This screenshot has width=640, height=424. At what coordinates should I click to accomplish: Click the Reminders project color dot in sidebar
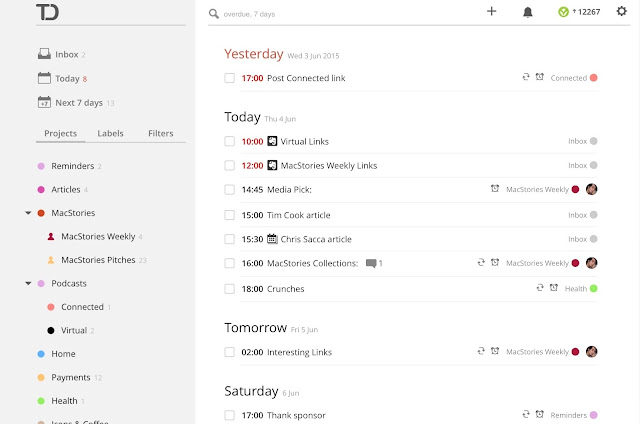(x=41, y=166)
